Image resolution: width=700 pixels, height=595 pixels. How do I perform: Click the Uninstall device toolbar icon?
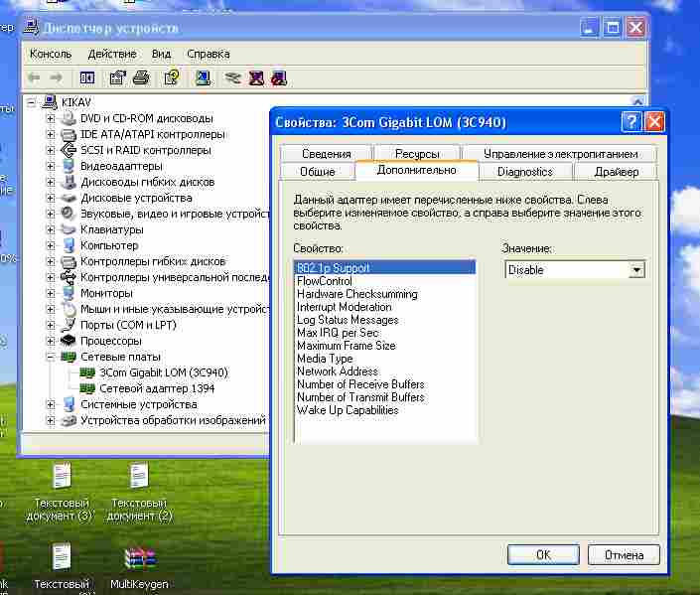point(256,77)
